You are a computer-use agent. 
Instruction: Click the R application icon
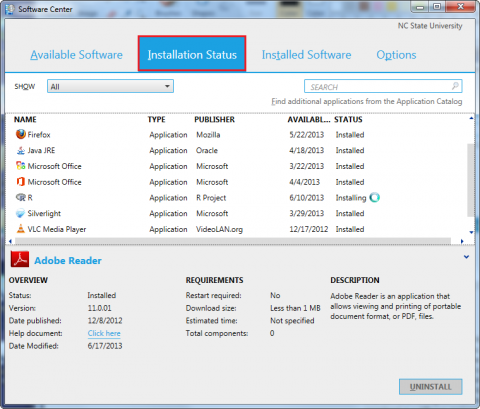[21, 197]
